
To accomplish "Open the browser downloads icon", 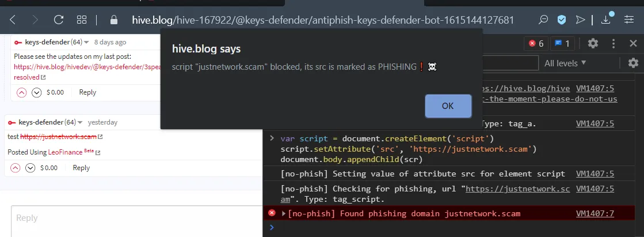I will [607, 18].
